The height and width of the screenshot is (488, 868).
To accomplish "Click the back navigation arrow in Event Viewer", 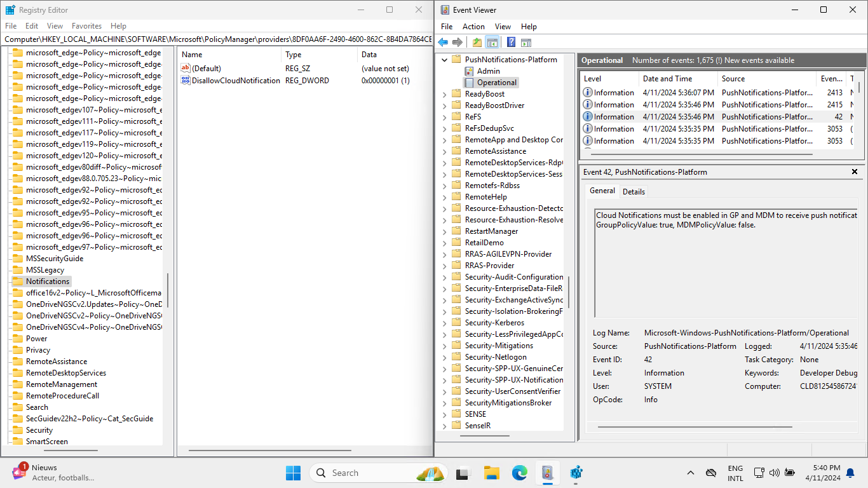I will tap(442, 42).
